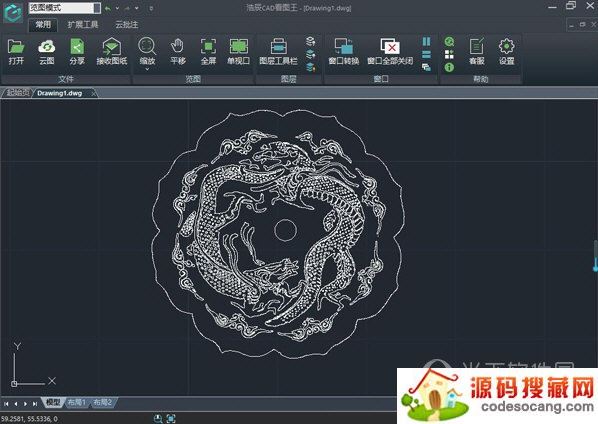Switch to the 起始页 document tab

[x=18, y=93]
